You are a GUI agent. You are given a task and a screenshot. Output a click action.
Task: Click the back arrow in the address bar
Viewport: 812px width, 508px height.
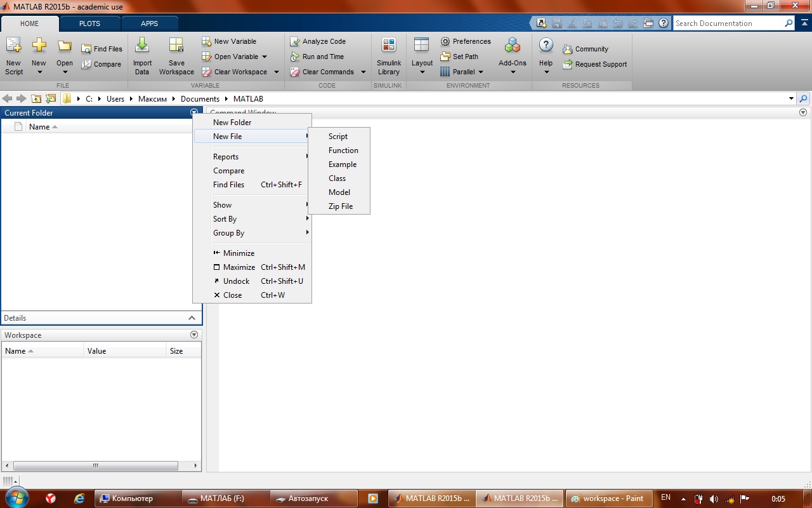tap(8, 98)
